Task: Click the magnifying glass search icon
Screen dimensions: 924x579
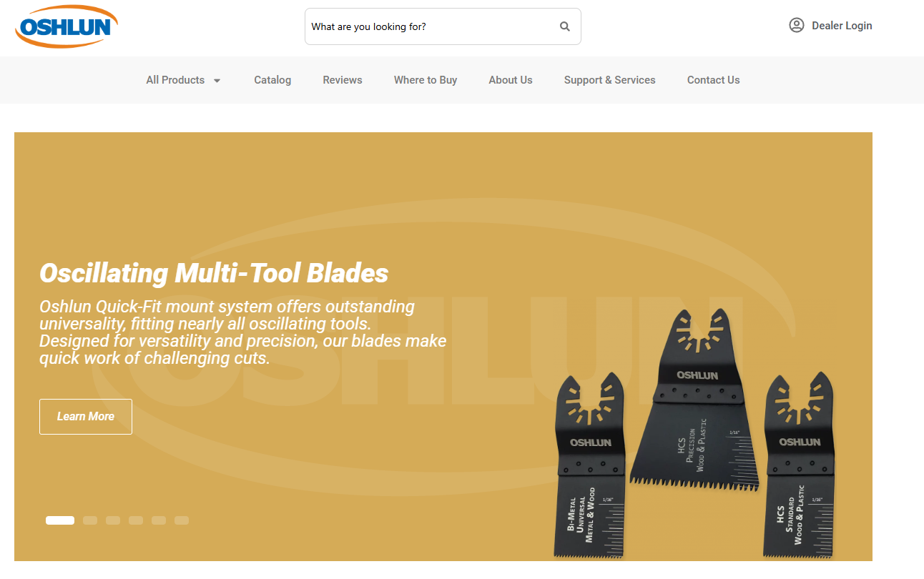Action: [x=565, y=26]
